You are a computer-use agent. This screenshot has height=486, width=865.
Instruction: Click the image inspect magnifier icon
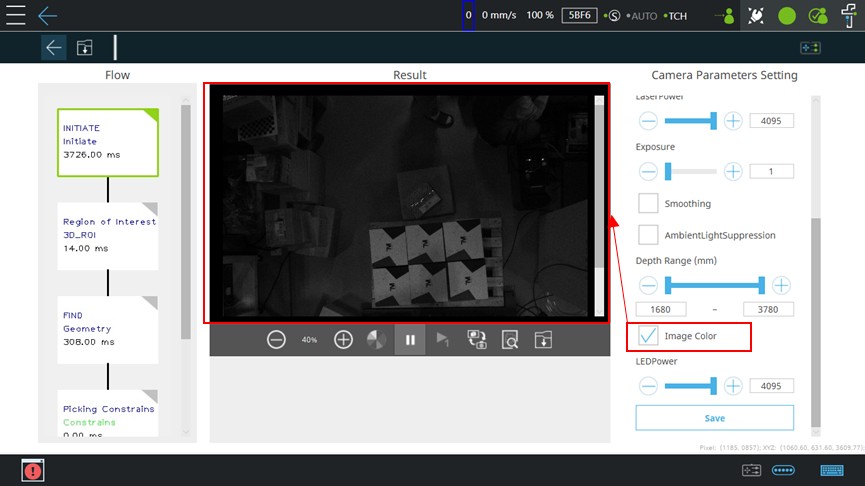pyautogui.click(x=510, y=340)
